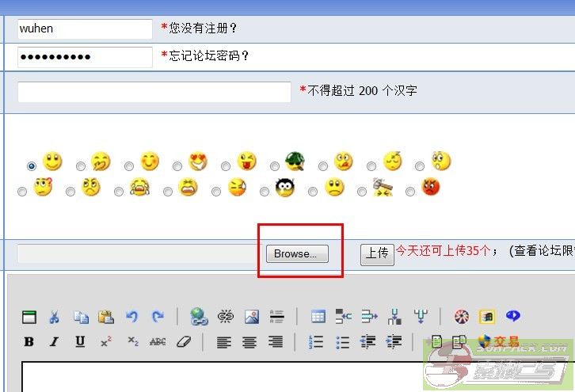Click the Insert table icon
This screenshot has height=392, width=575.
coord(318,317)
